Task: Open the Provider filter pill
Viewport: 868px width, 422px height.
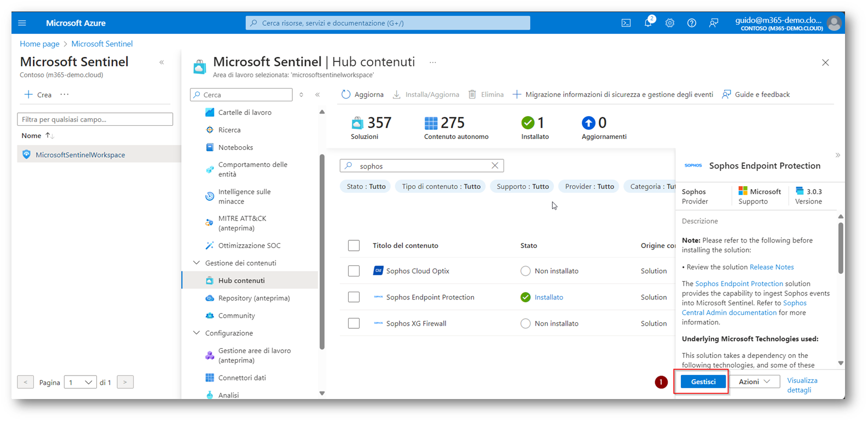Action: (589, 187)
